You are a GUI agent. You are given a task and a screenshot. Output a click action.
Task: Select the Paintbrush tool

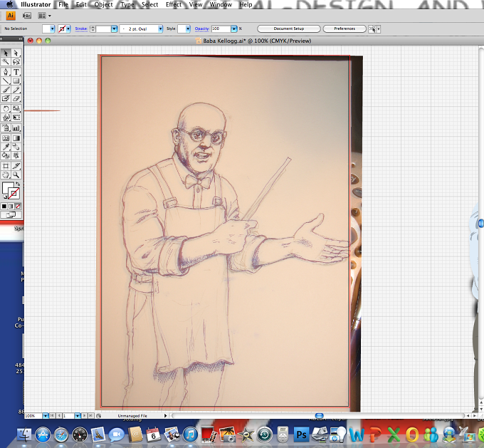[x=6, y=90]
